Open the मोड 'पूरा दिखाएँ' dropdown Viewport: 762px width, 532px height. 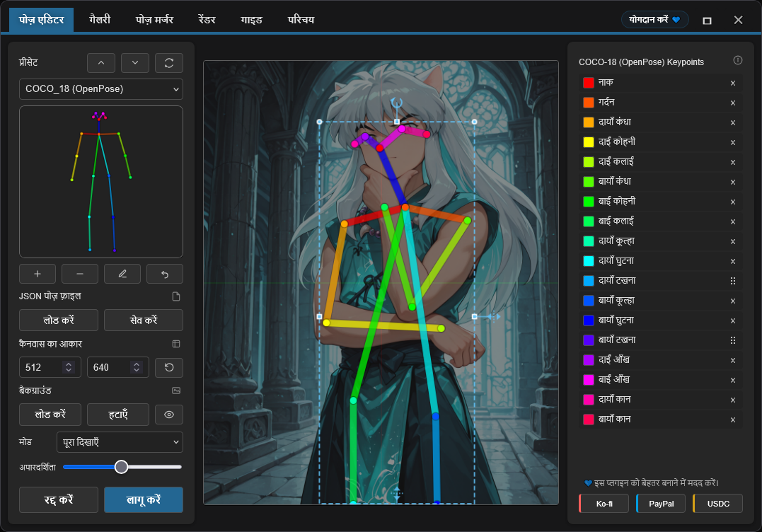point(120,442)
